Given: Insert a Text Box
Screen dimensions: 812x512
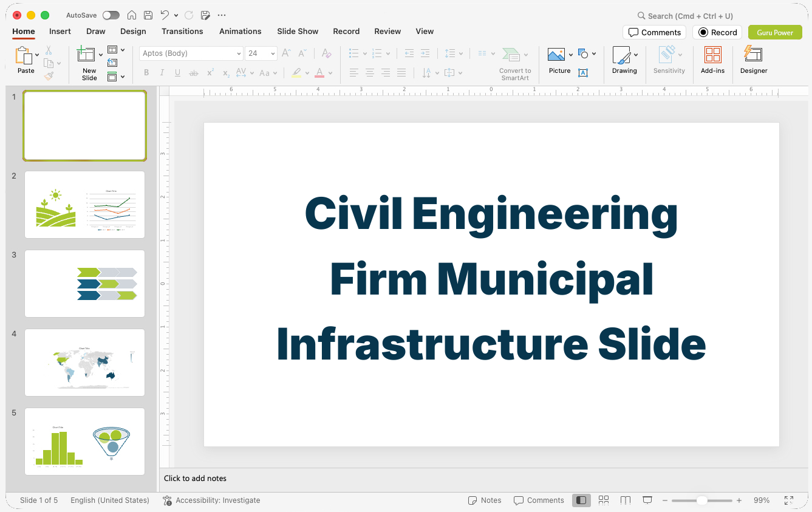Looking at the screenshot, I should 583,73.
